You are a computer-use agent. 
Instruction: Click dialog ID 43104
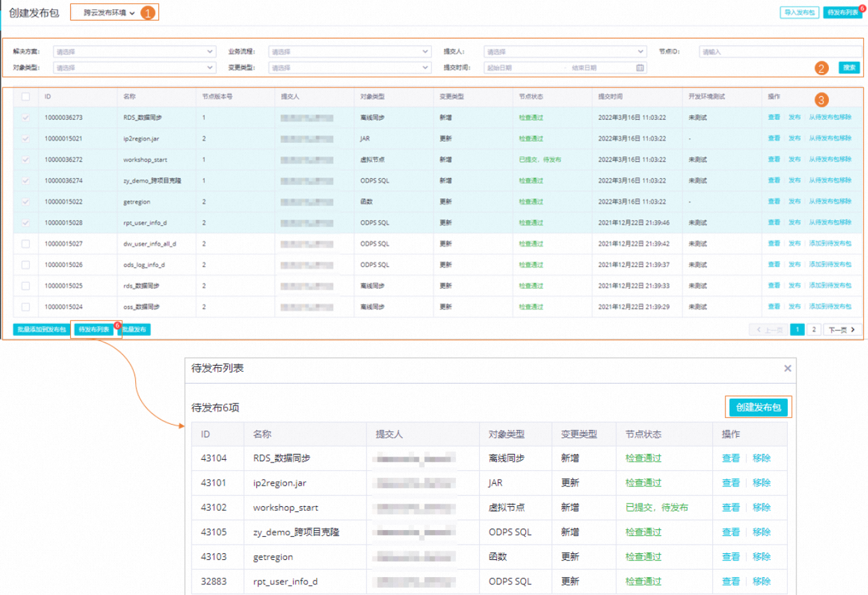click(x=214, y=458)
